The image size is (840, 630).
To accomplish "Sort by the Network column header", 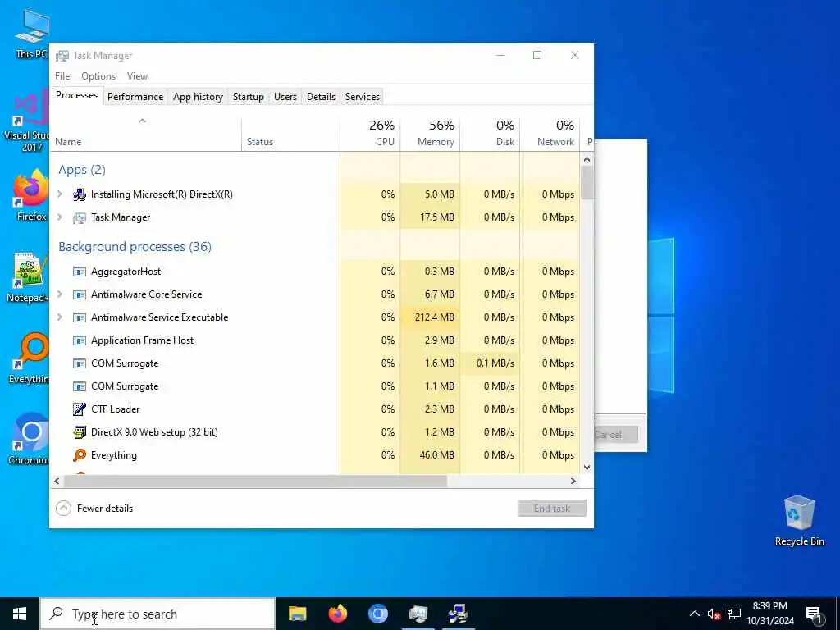I will point(550,134).
